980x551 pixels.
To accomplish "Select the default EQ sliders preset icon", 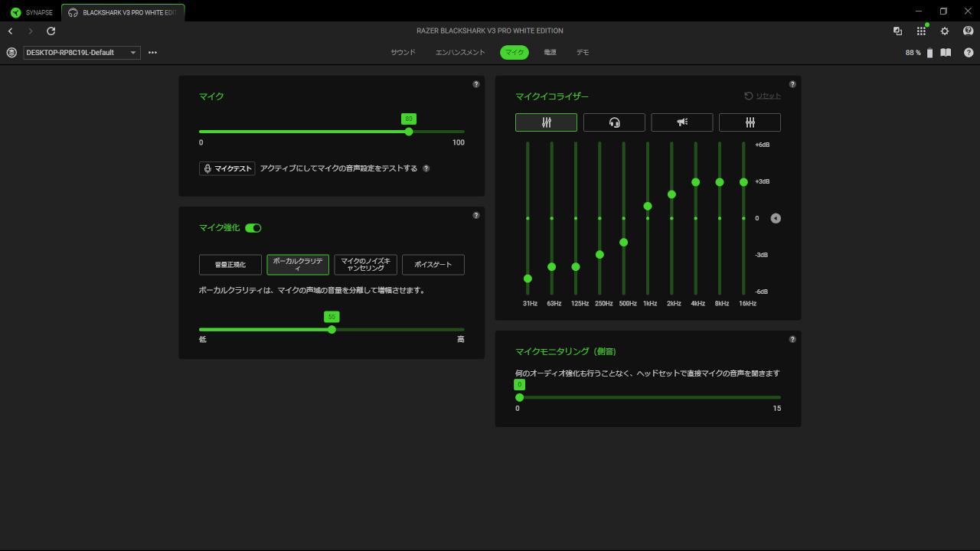I will (546, 122).
